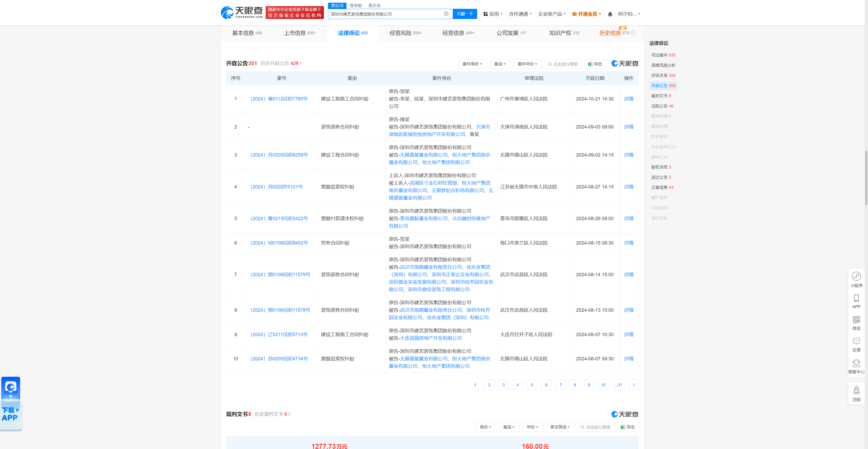Open case (2024)辽0211民初5713号
Screen dimensions: 868x449
(279, 334)
